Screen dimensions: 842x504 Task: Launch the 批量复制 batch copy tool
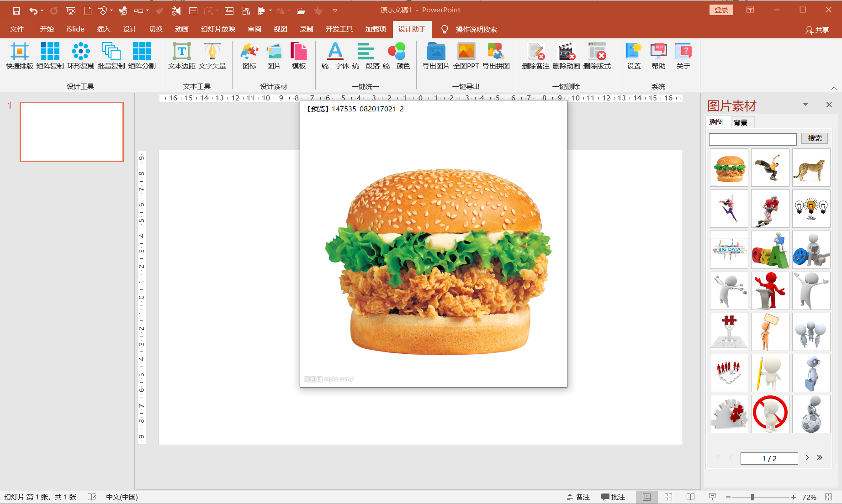tap(111, 56)
